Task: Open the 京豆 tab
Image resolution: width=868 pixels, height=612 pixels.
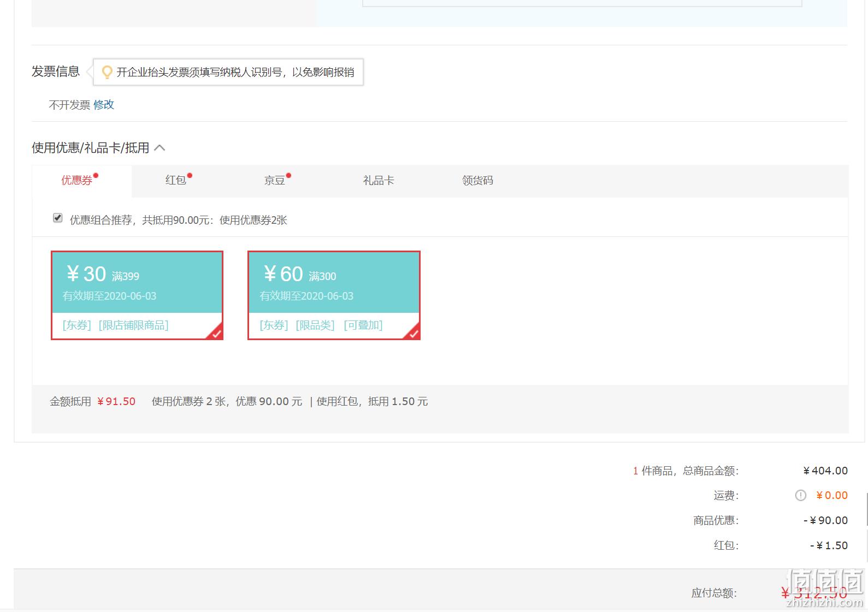Action: tap(275, 180)
